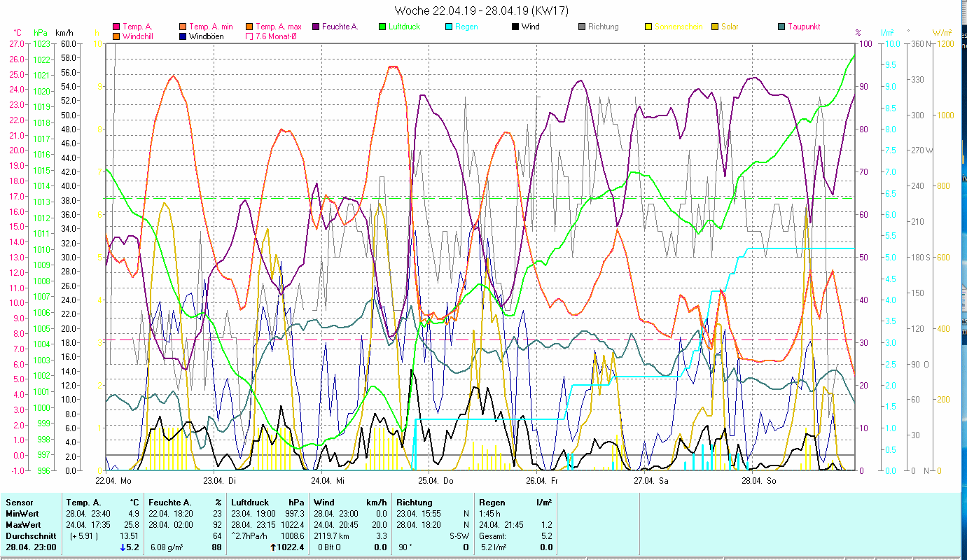The image size is (967, 560).
Task: Select the Feuchte A. legend label
Action: pos(342,27)
